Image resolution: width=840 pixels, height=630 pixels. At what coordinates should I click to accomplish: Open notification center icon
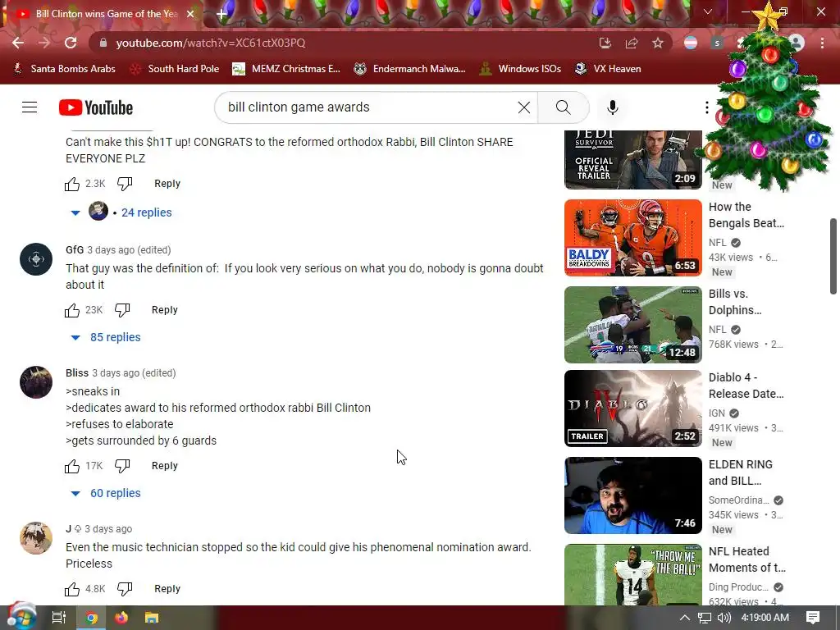[x=813, y=618]
